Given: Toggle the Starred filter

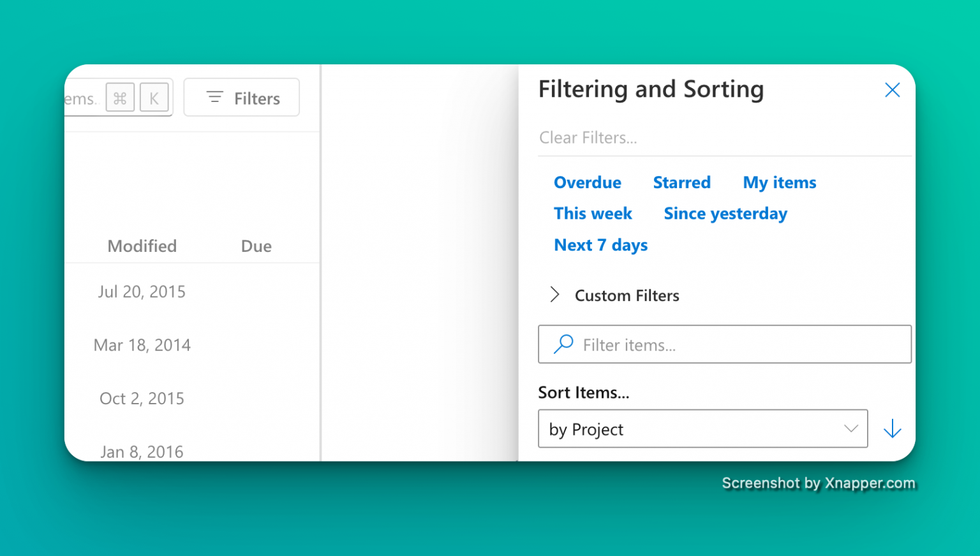Looking at the screenshot, I should [x=681, y=182].
